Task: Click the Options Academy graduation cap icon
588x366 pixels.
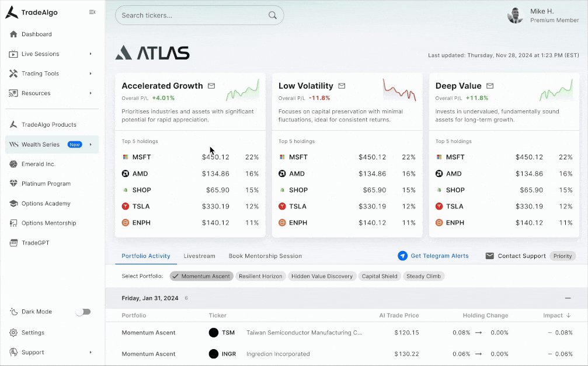Action: coord(13,203)
